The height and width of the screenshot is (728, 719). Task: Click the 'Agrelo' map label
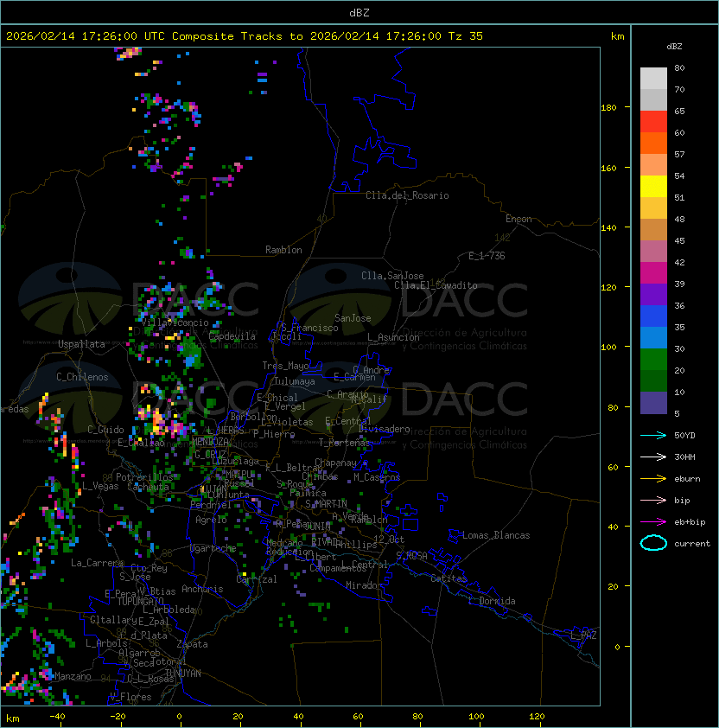(211, 520)
